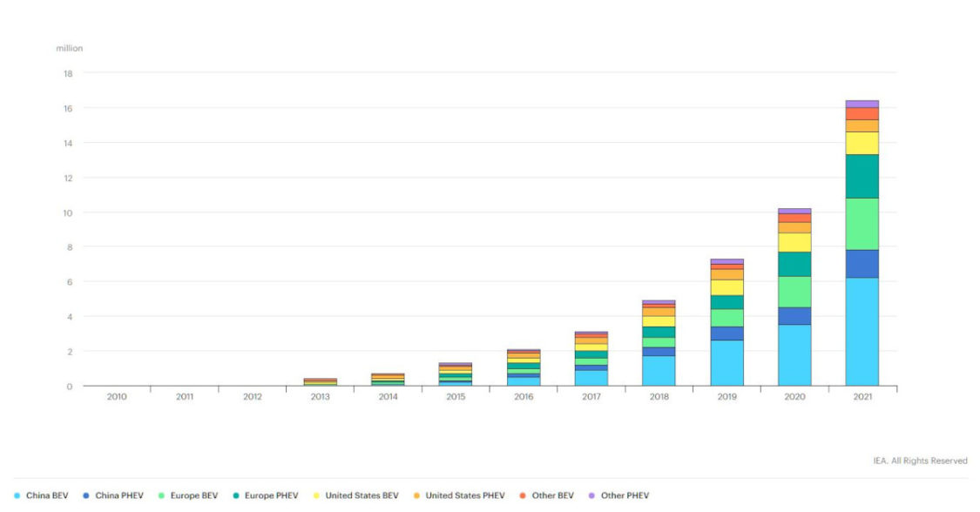Click the dark blue China PHEV segment in 2021 bar

coord(862,264)
